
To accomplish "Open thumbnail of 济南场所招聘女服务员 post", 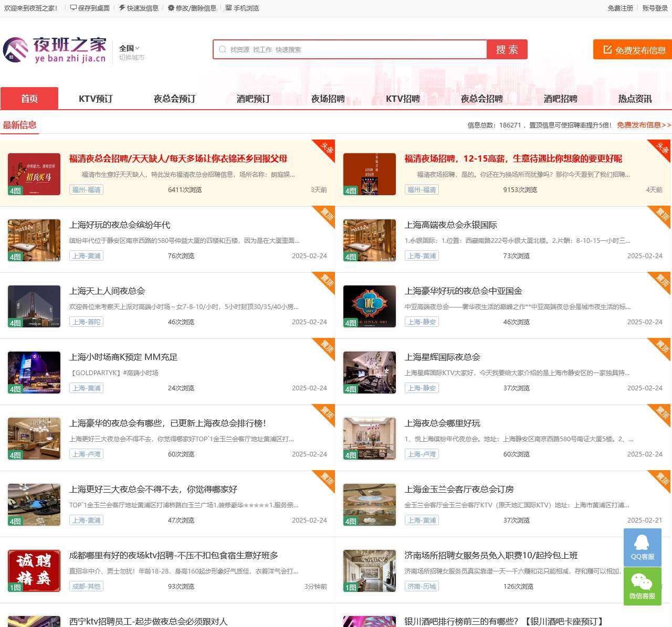I will pyautogui.click(x=370, y=571).
